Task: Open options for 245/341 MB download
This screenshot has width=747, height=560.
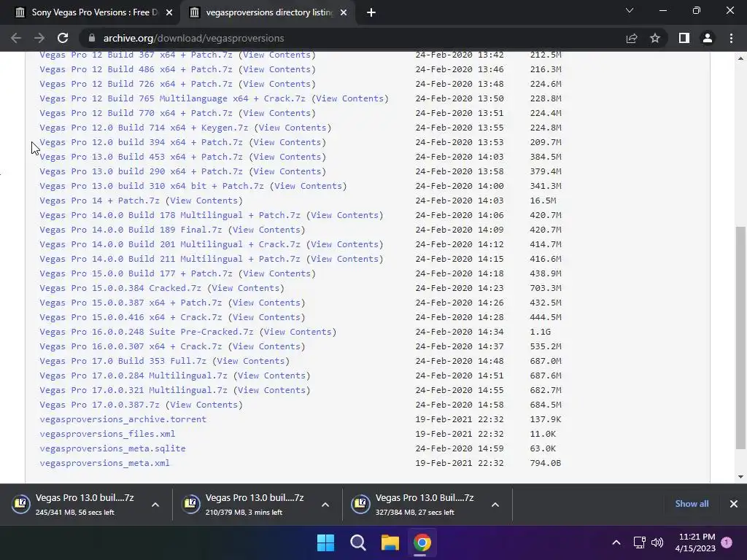Action: click(155, 505)
